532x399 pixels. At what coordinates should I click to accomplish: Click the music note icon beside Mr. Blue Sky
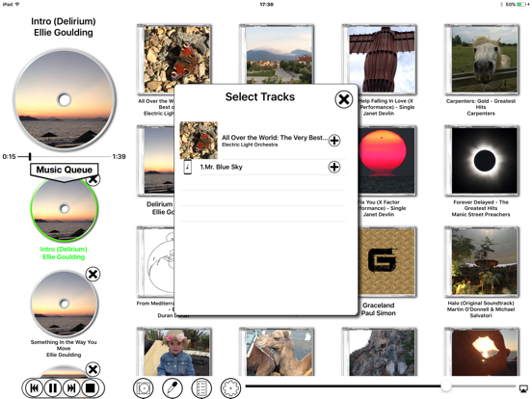[x=188, y=168]
